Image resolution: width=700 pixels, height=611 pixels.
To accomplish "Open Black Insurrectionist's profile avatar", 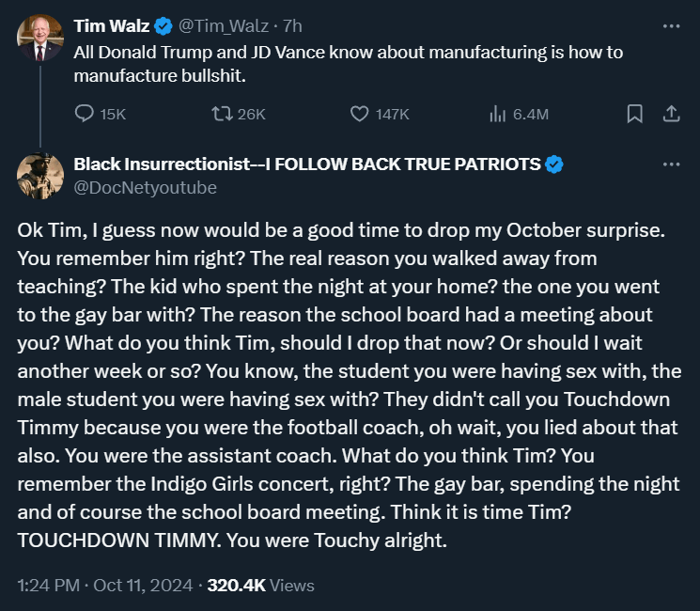I will pyautogui.click(x=39, y=176).
